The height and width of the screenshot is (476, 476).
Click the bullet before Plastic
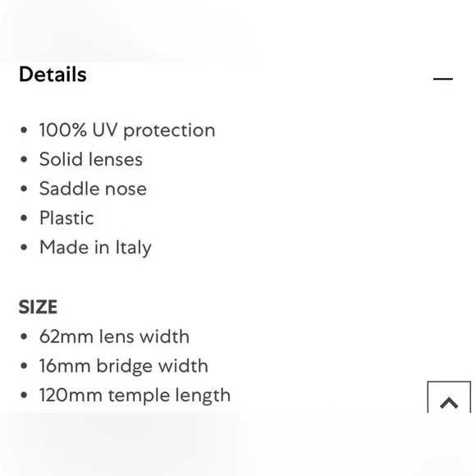pos(24,218)
